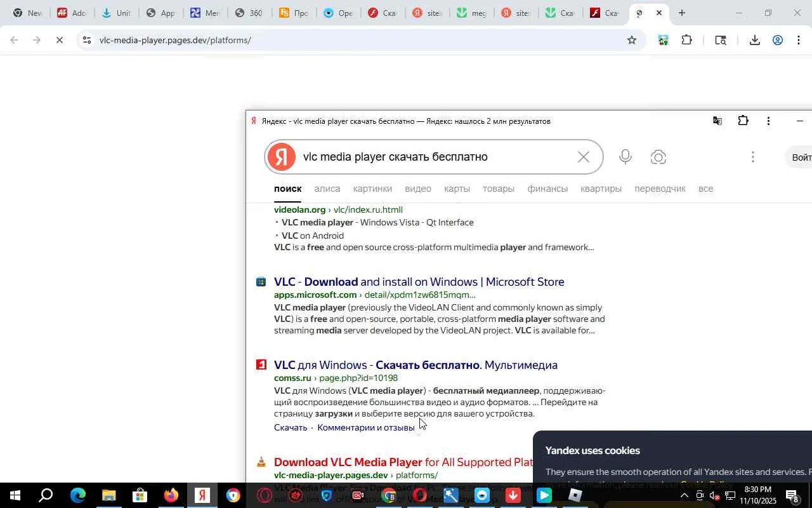Switch to the '360' tab

[249, 13]
